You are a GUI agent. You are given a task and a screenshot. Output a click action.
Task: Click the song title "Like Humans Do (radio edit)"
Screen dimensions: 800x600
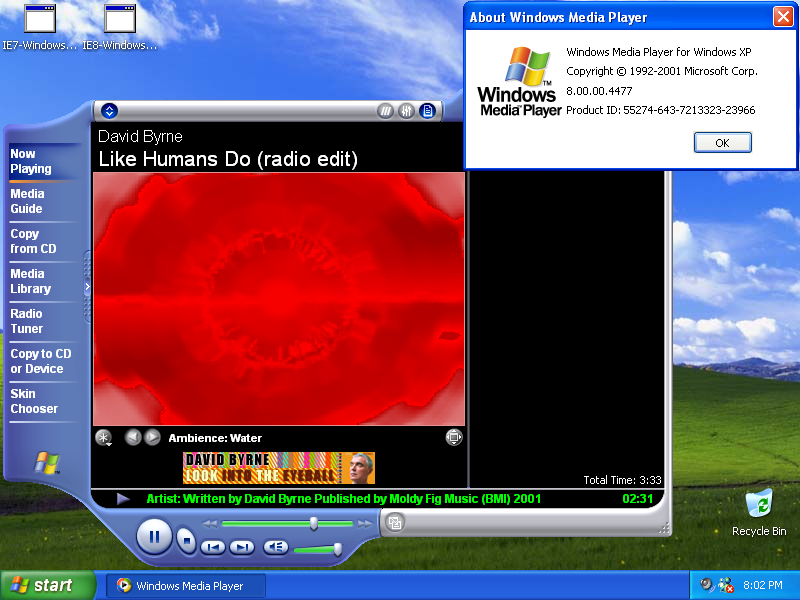228,159
